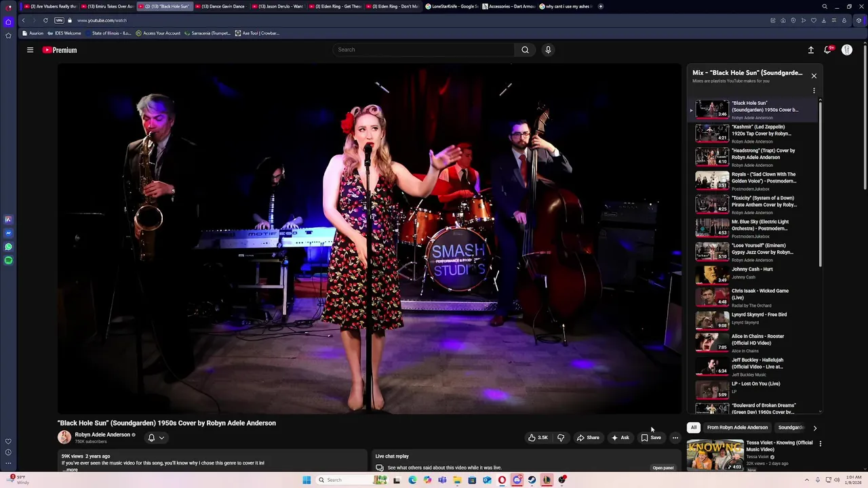Image resolution: width=868 pixels, height=488 pixels.
Task: Open the IDES Welcome bookmark
Action: click(x=64, y=33)
